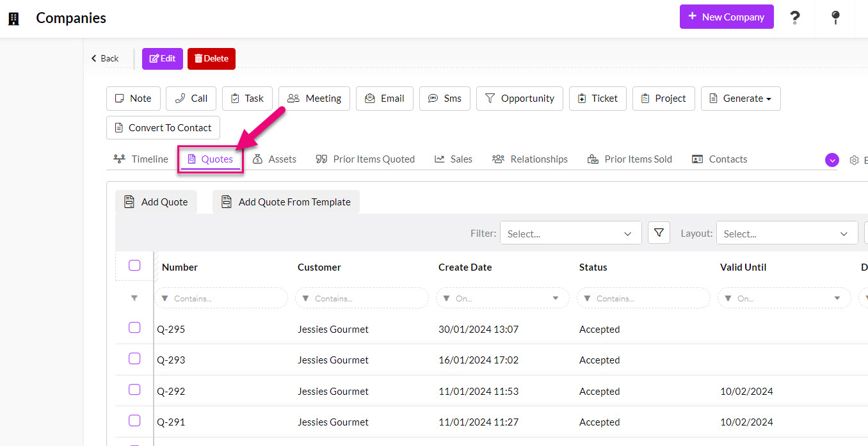Click the filter funnel icon button
The image size is (868, 446).
(x=659, y=233)
